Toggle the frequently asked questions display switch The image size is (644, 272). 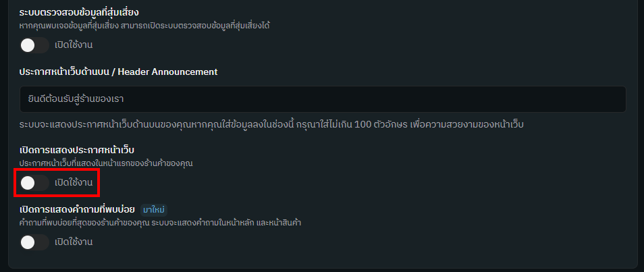34,242
